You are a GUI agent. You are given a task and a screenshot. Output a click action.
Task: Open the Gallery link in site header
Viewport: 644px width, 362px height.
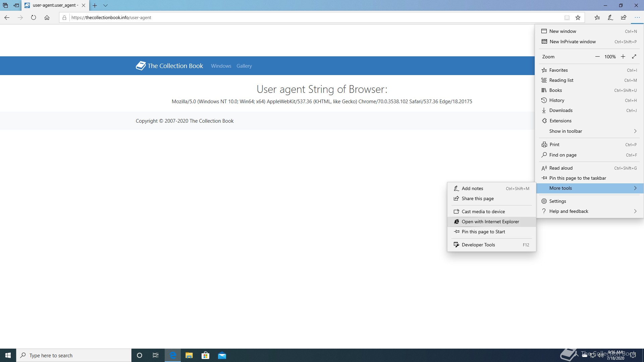tap(244, 66)
